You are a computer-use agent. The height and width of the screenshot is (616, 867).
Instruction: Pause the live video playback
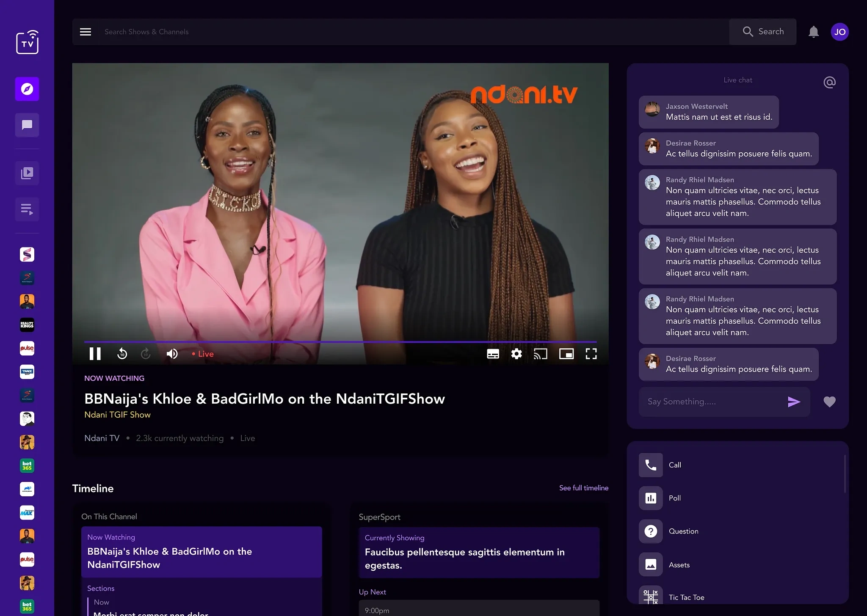pyautogui.click(x=95, y=354)
